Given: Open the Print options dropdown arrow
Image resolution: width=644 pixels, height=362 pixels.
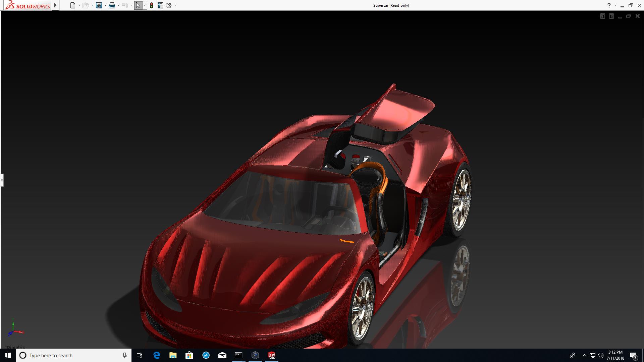Looking at the screenshot, I should point(118,5).
